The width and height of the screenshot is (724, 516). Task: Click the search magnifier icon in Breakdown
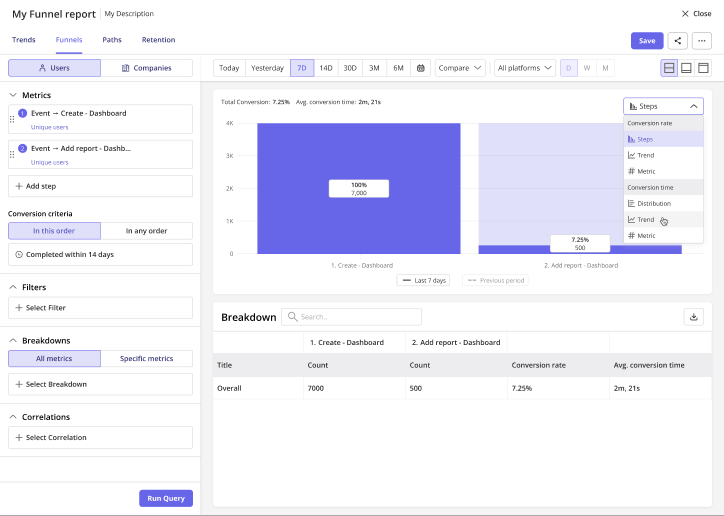tap(292, 317)
